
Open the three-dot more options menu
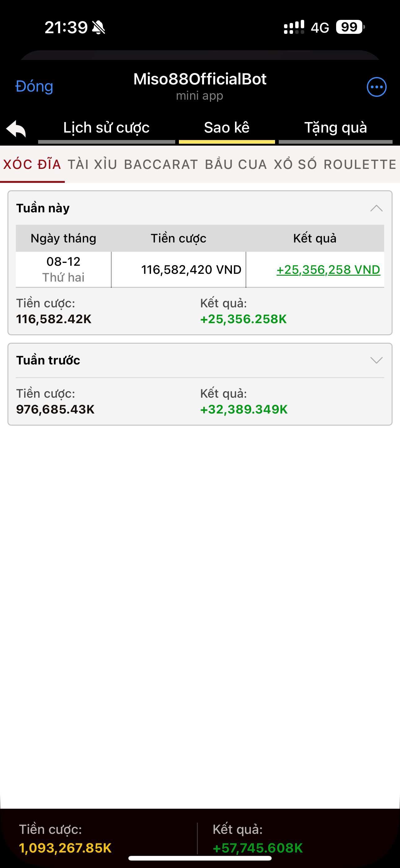376,87
